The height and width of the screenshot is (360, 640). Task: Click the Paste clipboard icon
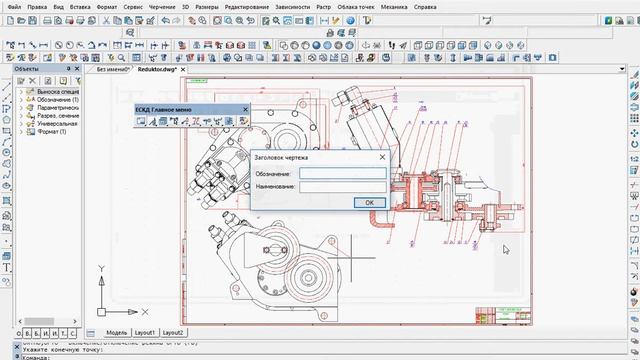(128, 20)
